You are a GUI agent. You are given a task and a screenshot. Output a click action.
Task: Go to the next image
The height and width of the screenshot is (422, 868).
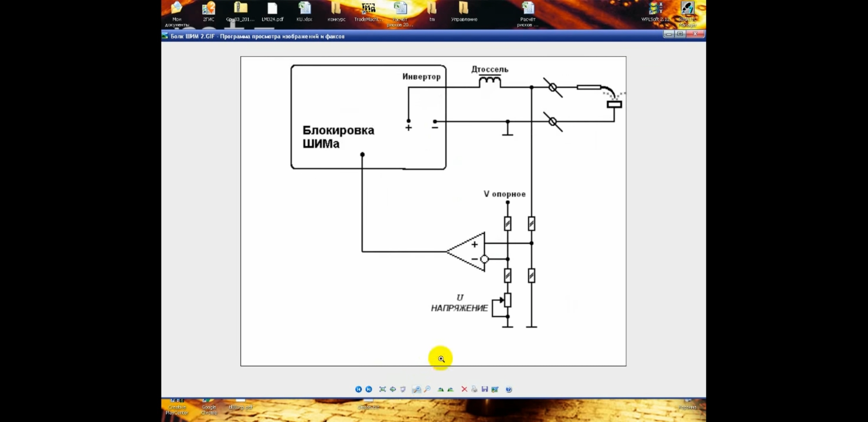368,389
